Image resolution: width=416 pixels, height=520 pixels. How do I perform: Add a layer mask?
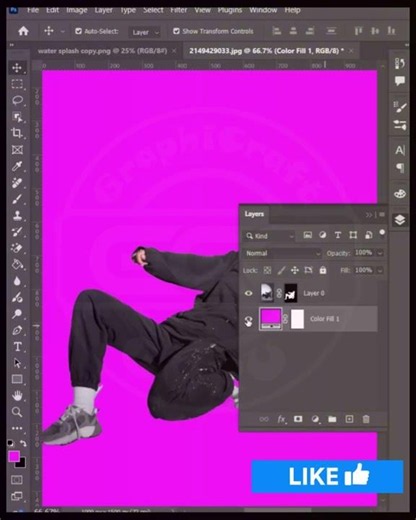(x=298, y=419)
